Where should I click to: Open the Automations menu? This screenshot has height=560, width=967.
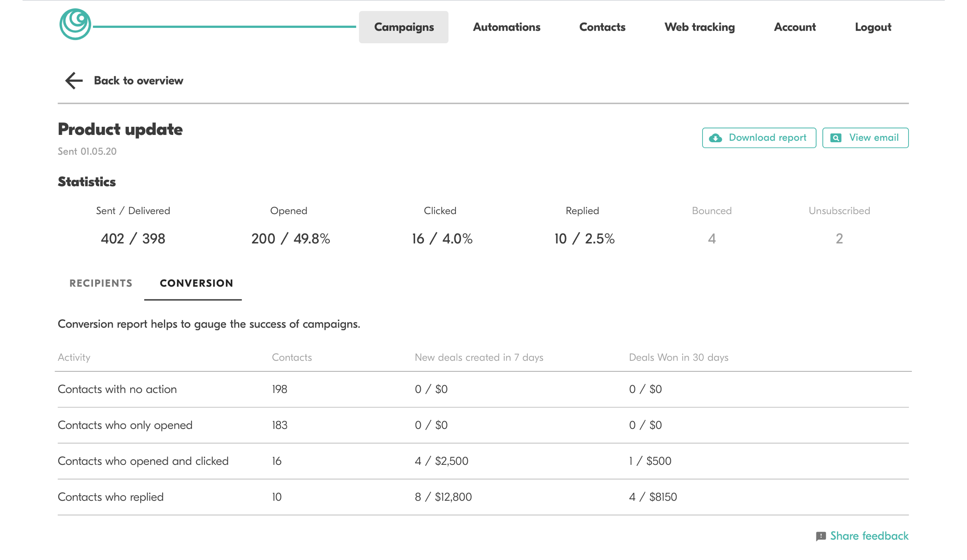(x=506, y=27)
